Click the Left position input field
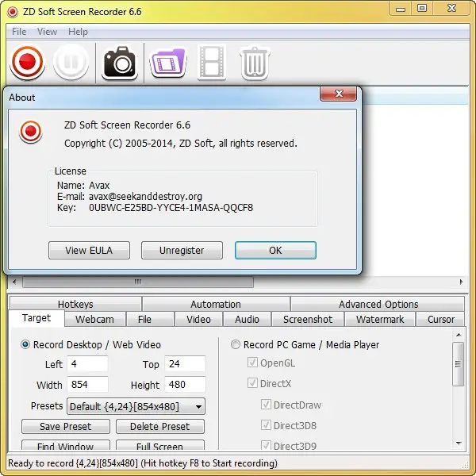Screen dimensions: 476x476 [x=87, y=363]
